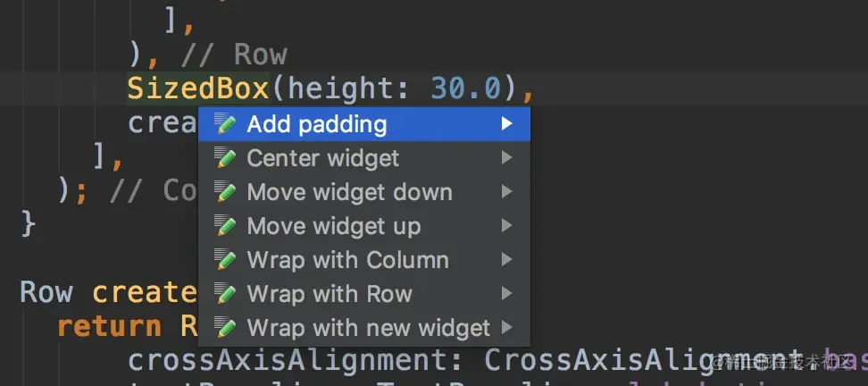The image size is (868, 386).
Task: Click the pencil icon beside Add padding
Action: pos(226,124)
